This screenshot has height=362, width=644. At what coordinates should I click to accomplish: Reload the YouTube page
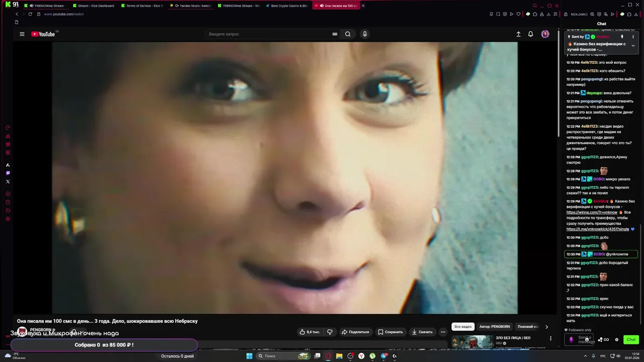[30, 14]
